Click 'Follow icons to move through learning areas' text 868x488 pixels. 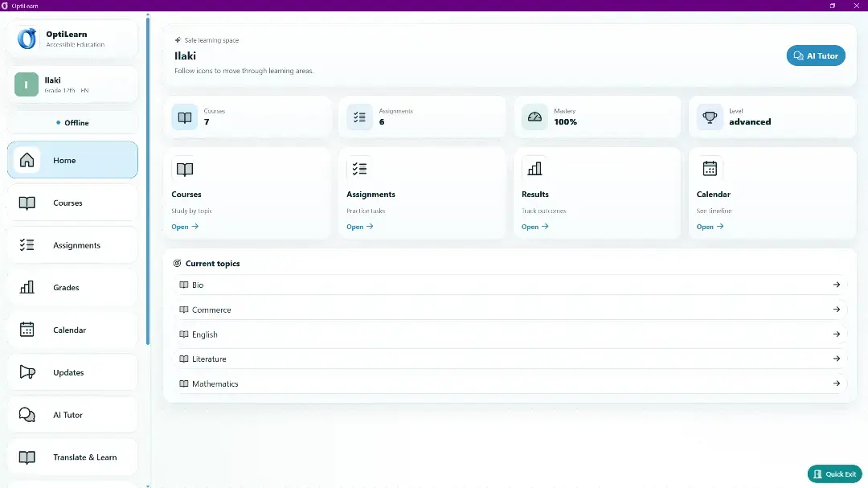(244, 71)
